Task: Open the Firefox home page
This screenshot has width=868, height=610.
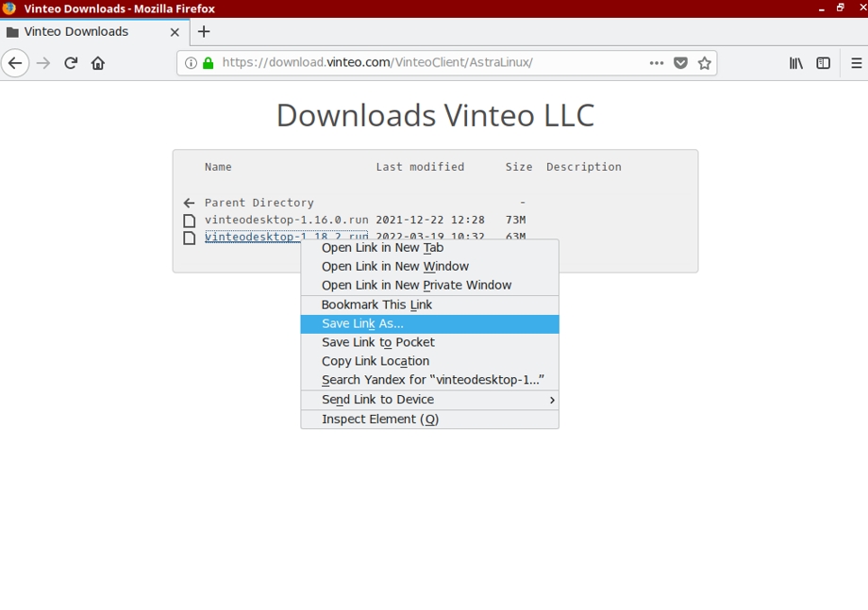Action: [x=98, y=63]
